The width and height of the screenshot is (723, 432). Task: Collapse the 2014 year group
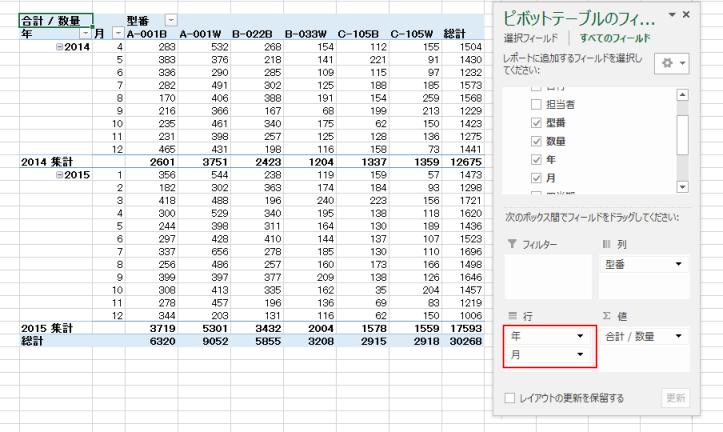point(59,47)
